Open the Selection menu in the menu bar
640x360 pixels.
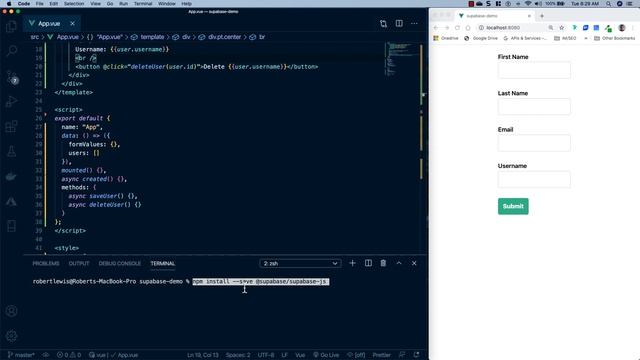pos(74,4)
